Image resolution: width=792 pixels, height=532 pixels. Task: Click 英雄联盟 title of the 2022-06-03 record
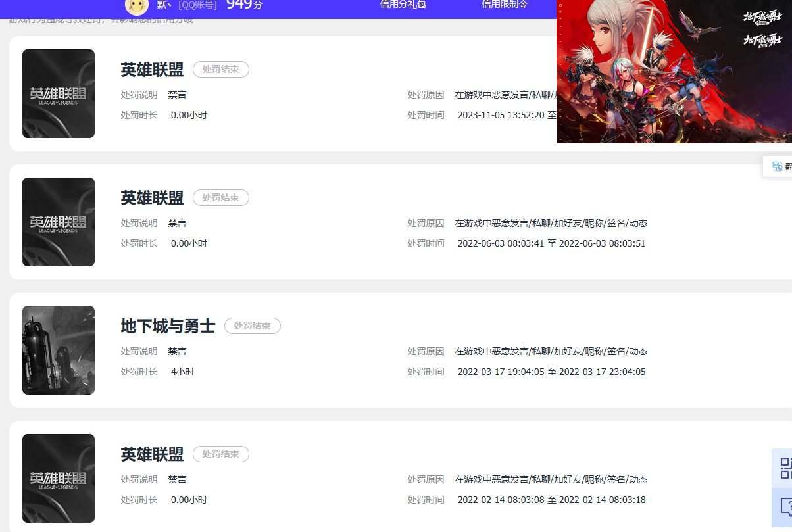[152, 198]
